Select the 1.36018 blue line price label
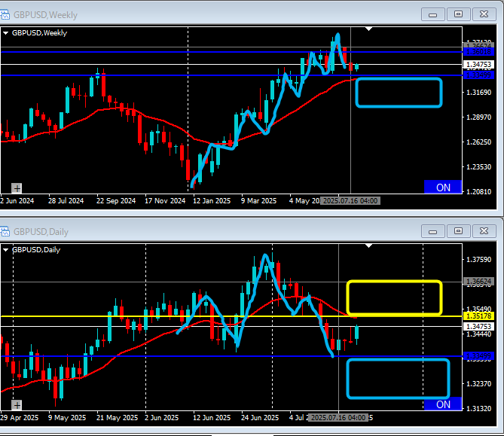The image size is (504, 436). coord(478,52)
